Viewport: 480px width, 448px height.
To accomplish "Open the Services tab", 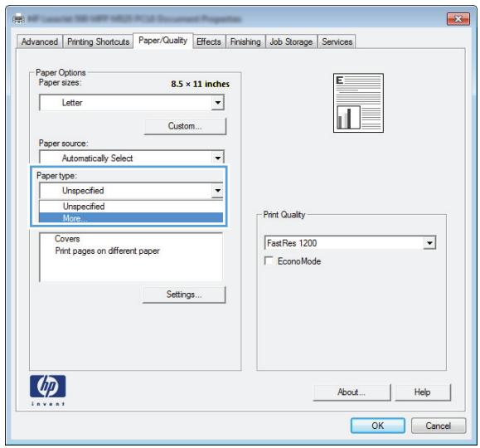I will [337, 41].
